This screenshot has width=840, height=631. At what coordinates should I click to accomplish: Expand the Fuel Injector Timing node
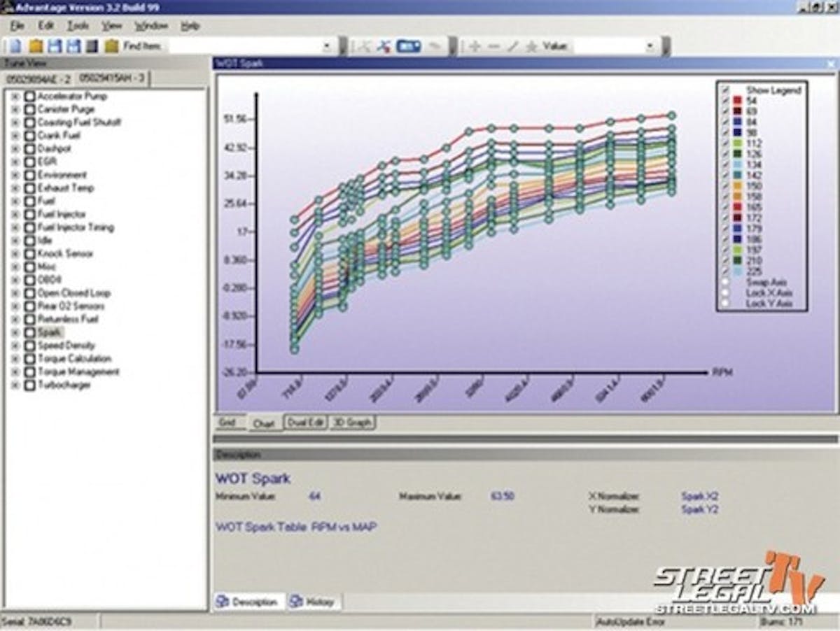[14, 227]
